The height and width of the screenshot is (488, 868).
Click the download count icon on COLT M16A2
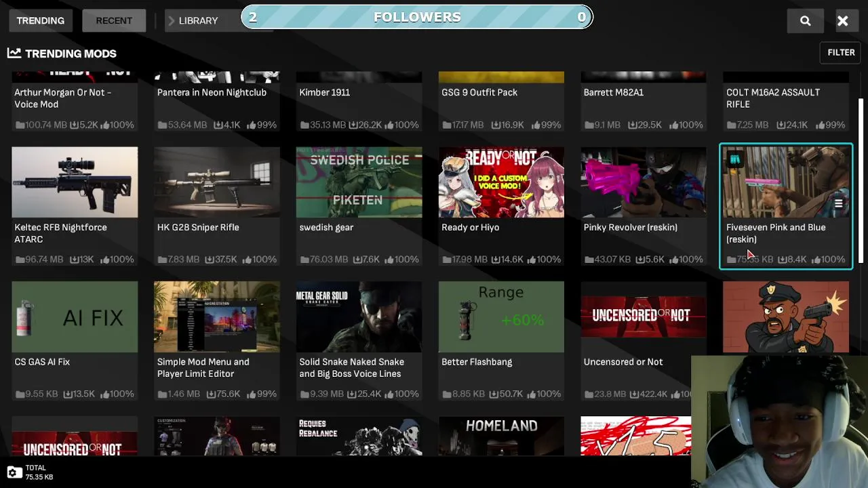coord(780,125)
